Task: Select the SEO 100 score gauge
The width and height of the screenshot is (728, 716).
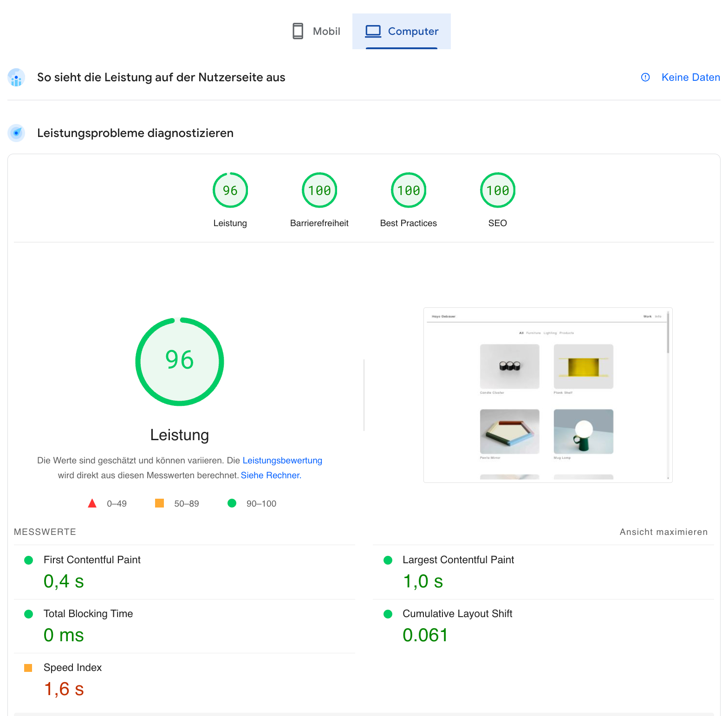Action: coord(498,190)
